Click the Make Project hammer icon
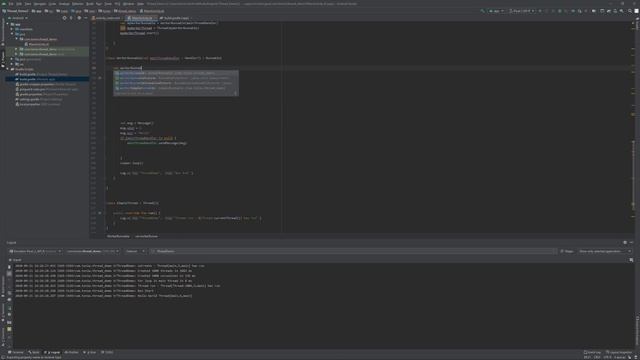Viewport: 640px width, 360px height. coord(482,11)
